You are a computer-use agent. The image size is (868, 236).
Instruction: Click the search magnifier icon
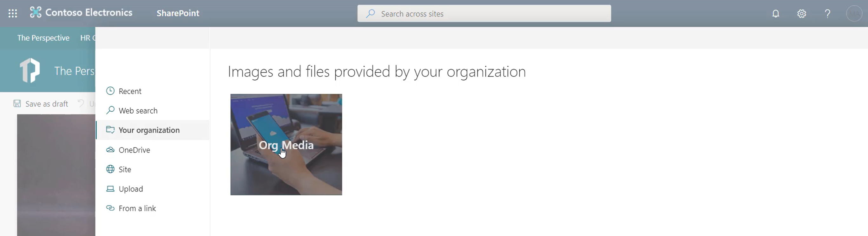point(370,14)
